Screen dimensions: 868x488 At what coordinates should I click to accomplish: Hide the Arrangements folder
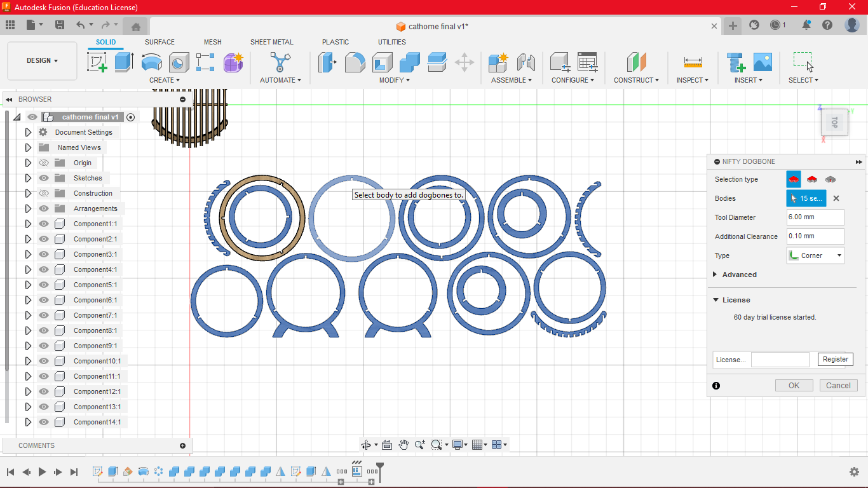pyautogui.click(x=44, y=208)
